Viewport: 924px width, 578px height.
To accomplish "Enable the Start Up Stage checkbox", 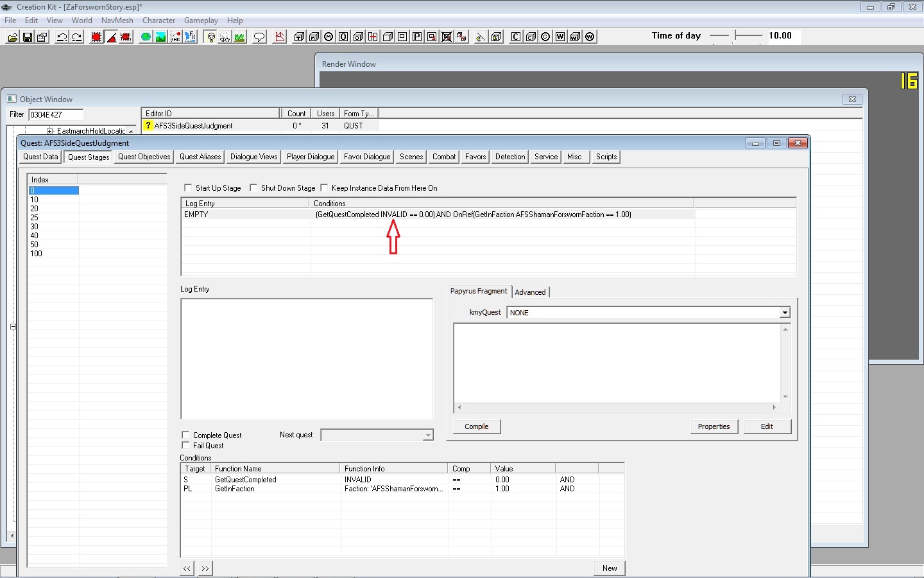I will pos(188,188).
